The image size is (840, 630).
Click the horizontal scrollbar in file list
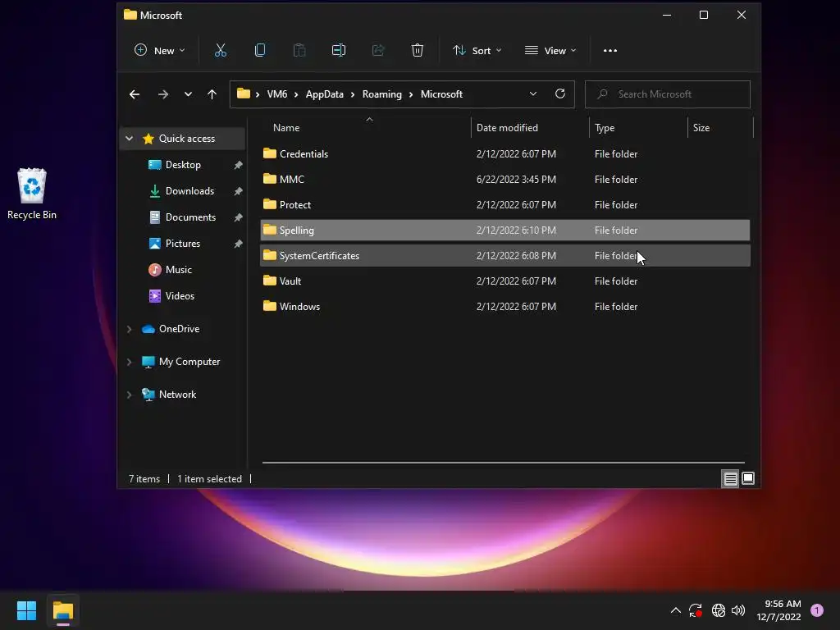click(503, 462)
